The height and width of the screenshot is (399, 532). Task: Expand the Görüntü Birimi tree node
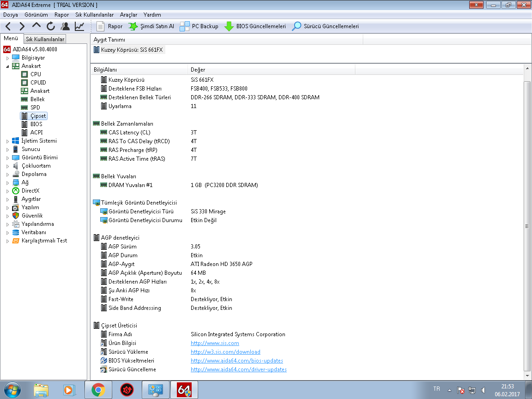[x=7, y=158]
